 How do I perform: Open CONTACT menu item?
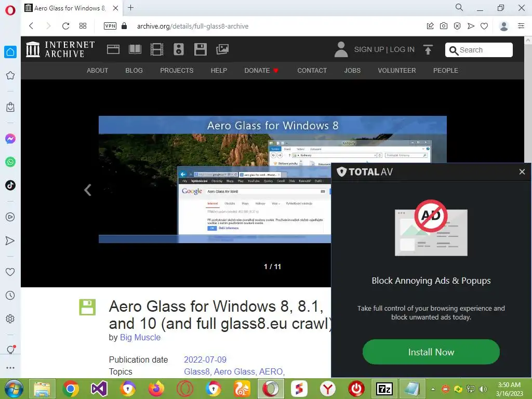tap(312, 71)
